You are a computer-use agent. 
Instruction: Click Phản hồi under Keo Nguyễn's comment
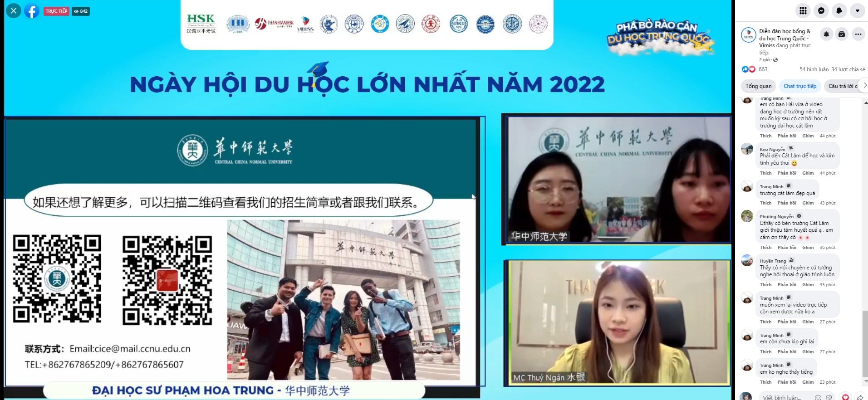point(787,173)
